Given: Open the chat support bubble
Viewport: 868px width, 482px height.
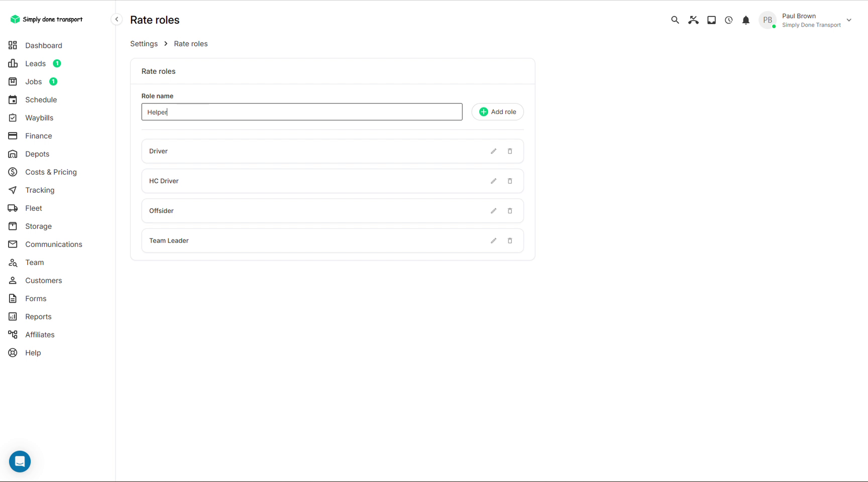Looking at the screenshot, I should click(20, 461).
